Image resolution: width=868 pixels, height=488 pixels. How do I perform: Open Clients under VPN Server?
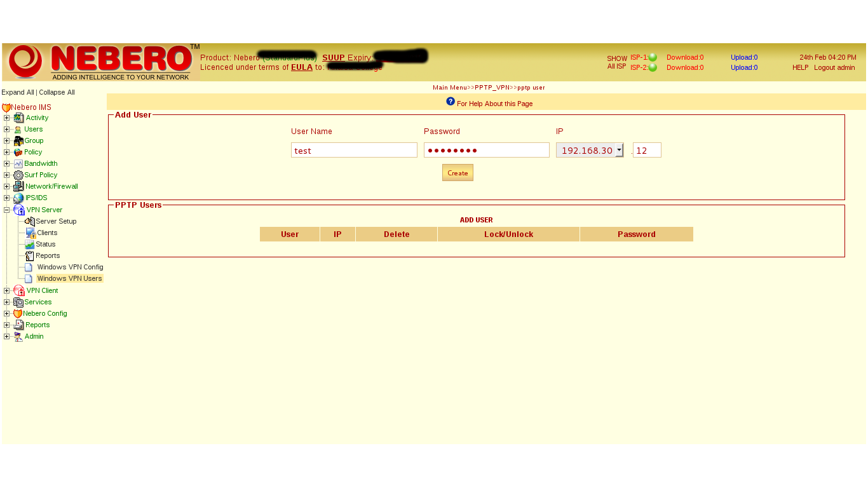point(47,233)
